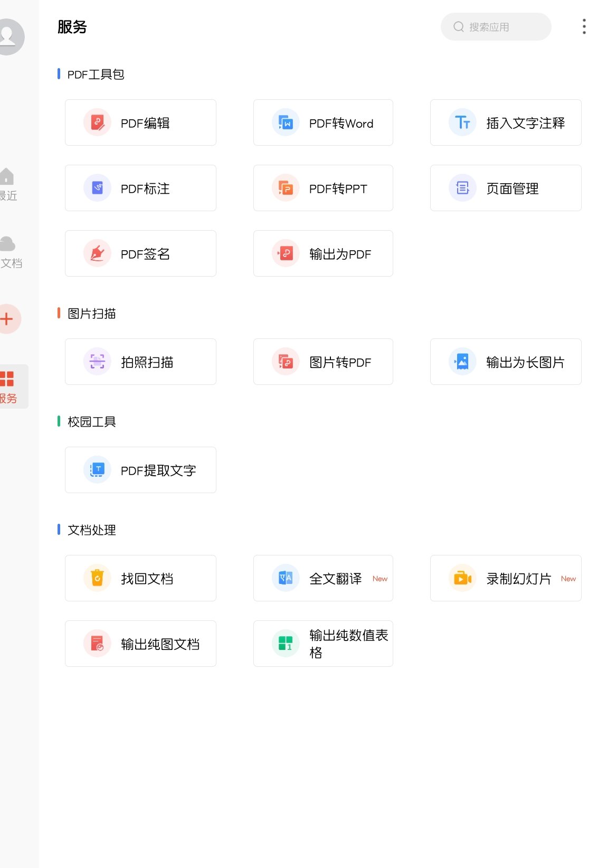Click the PDF转Word icon

286,122
